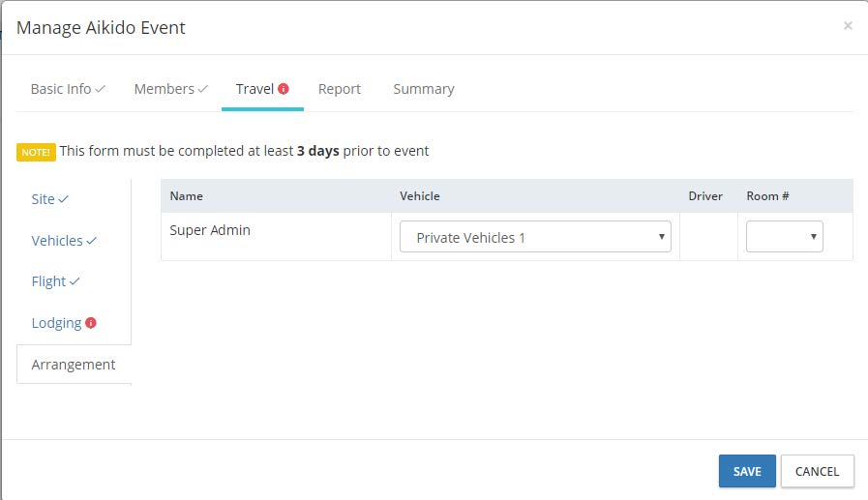Select the Arrangement section
Image resolution: width=868 pixels, height=500 pixels.
[74, 365]
